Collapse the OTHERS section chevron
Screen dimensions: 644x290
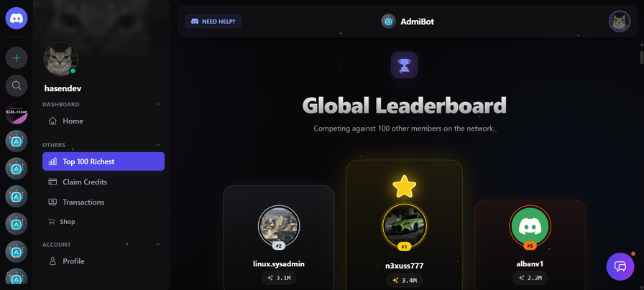pyautogui.click(x=158, y=145)
